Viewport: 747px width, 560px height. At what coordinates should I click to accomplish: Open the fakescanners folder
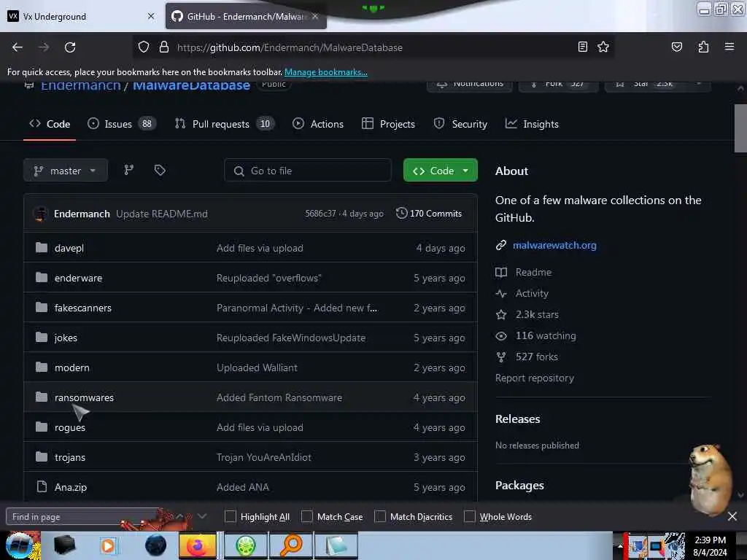click(x=83, y=308)
